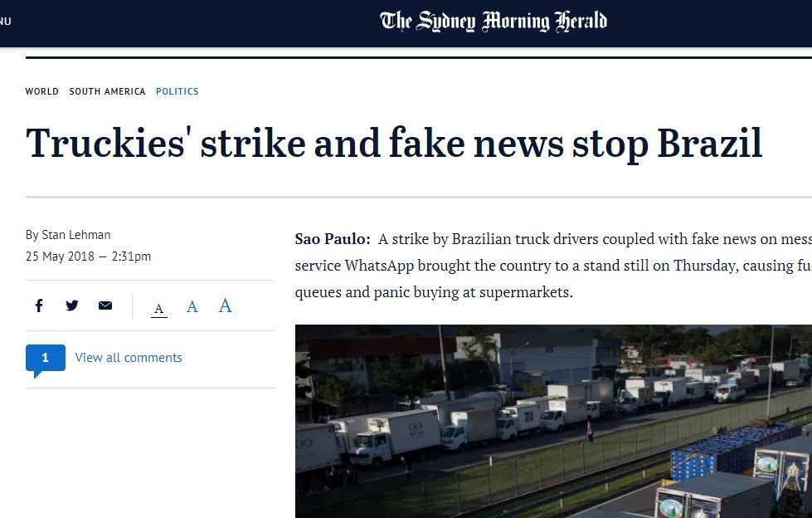The image size is (812, 518).
Task: Share article on Facebook
Action: 39,305
